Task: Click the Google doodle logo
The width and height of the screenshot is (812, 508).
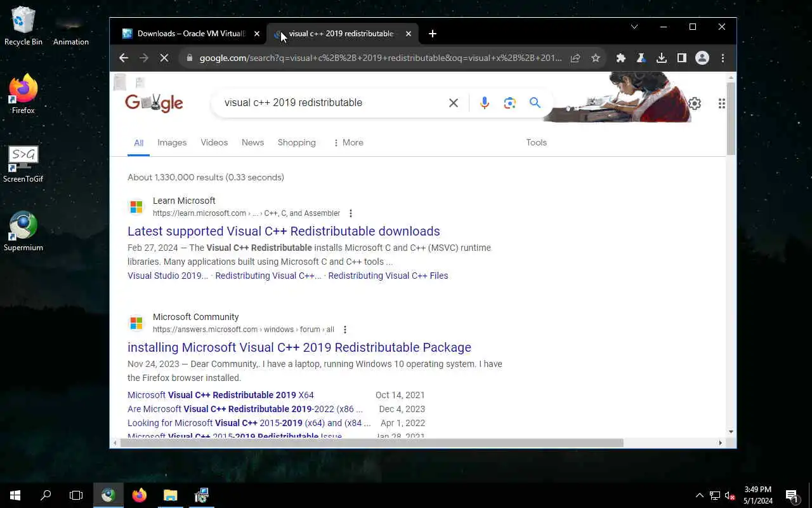Action: pos(154,103)
